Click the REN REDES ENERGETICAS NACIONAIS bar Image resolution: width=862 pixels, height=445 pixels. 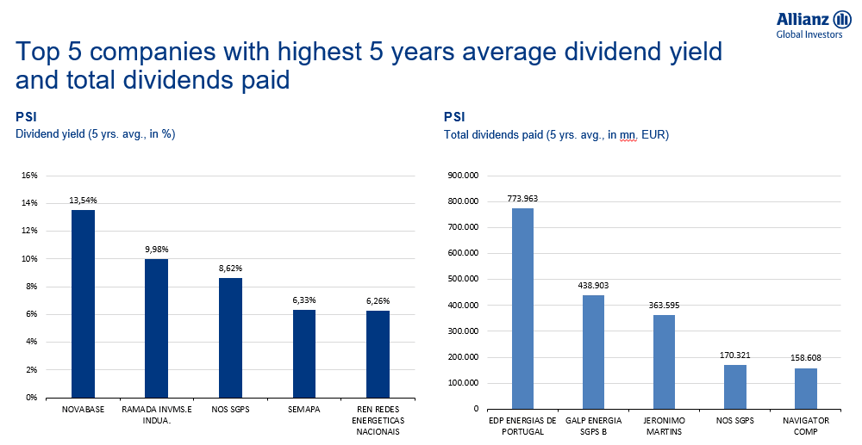click(379, 354)
